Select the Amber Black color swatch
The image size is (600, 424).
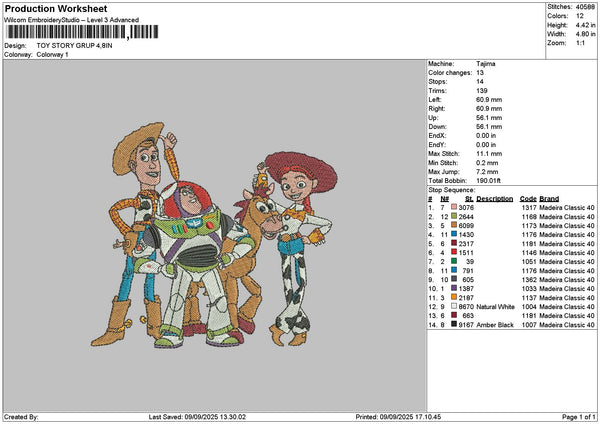(454, 324)
